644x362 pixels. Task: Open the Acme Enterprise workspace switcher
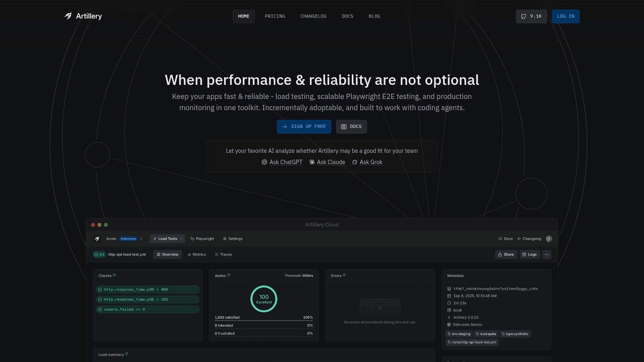click(124, 239)
